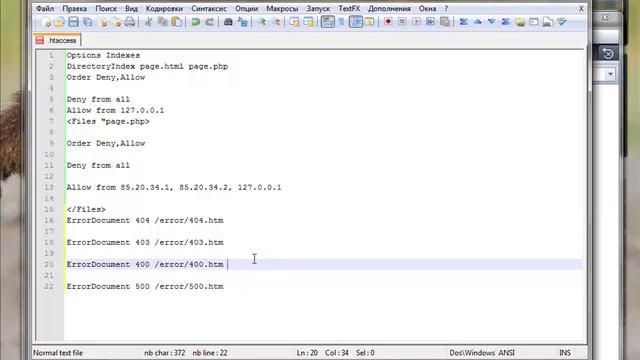Toggle Show All Characters pilcrow icon
The image size is (640, 360).
click(342, 22)
